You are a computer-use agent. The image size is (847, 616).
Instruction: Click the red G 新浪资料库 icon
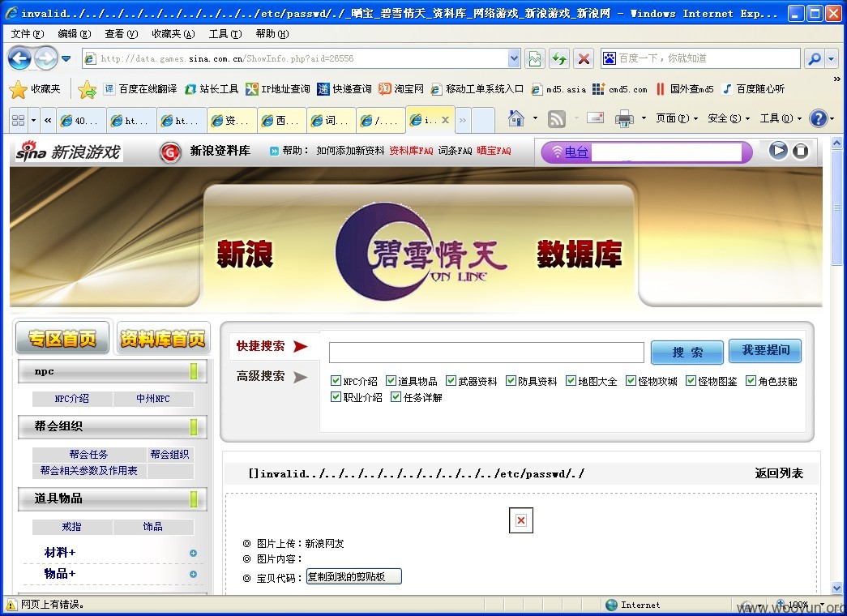tap(169, 152)
